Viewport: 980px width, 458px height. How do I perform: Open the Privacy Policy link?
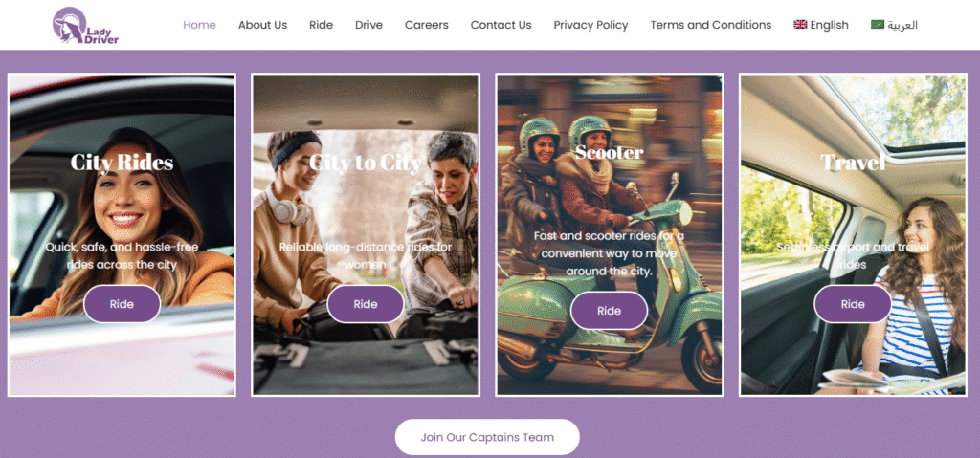click(x=590, y=25)
